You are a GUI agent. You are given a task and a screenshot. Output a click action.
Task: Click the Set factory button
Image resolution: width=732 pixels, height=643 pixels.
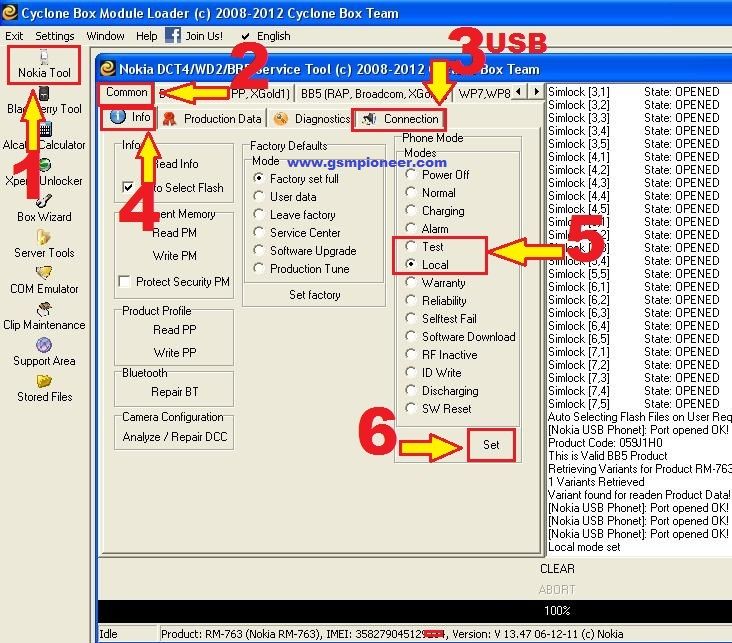coord(314,295)
